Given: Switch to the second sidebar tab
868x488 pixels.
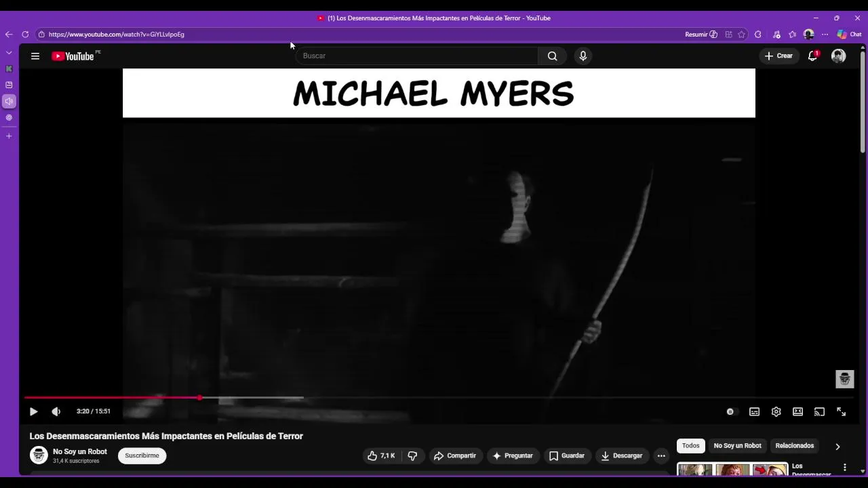Looking at the screenshot, I should 9,85.
